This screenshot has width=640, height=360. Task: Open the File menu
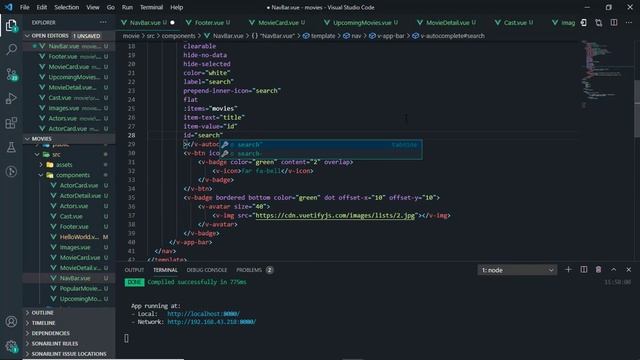pos(24,7)
